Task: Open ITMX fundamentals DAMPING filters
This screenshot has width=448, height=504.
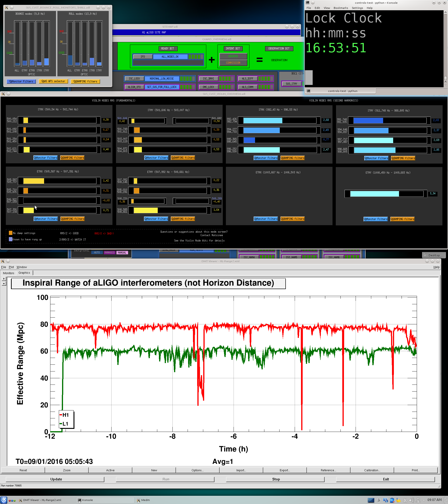Action: (73, 158)
